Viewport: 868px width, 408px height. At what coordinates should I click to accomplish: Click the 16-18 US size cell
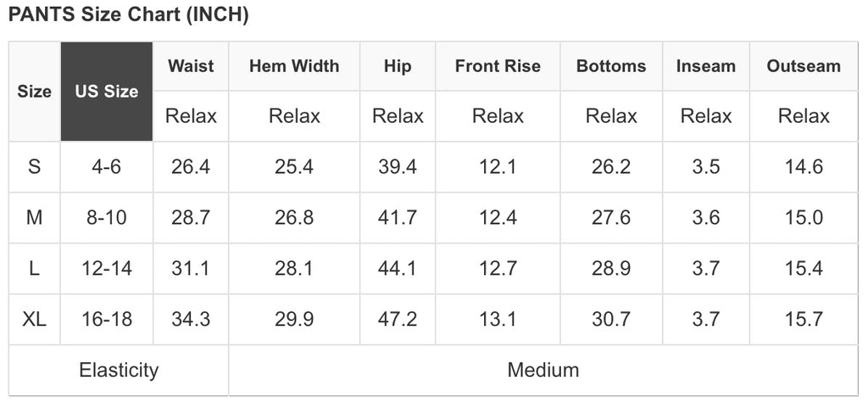tap(107, 320)
